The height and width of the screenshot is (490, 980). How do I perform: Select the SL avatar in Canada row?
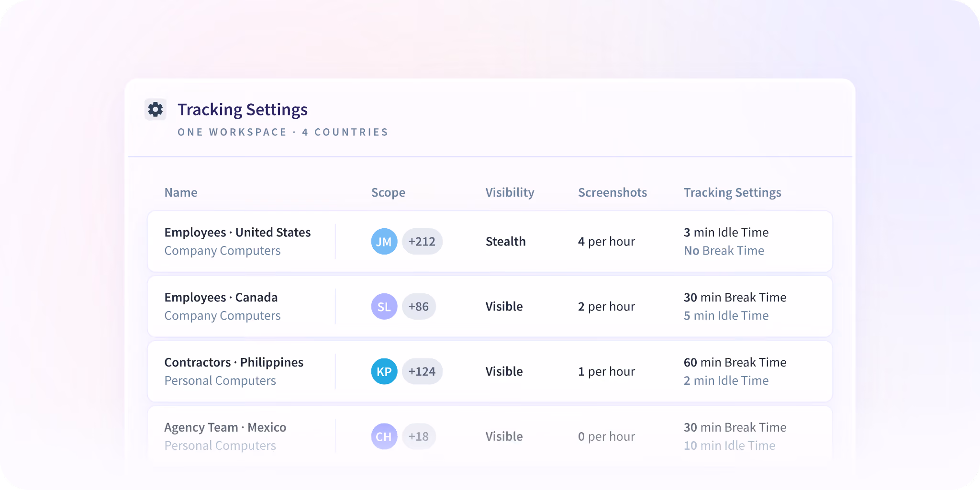[x=384, y=307]
